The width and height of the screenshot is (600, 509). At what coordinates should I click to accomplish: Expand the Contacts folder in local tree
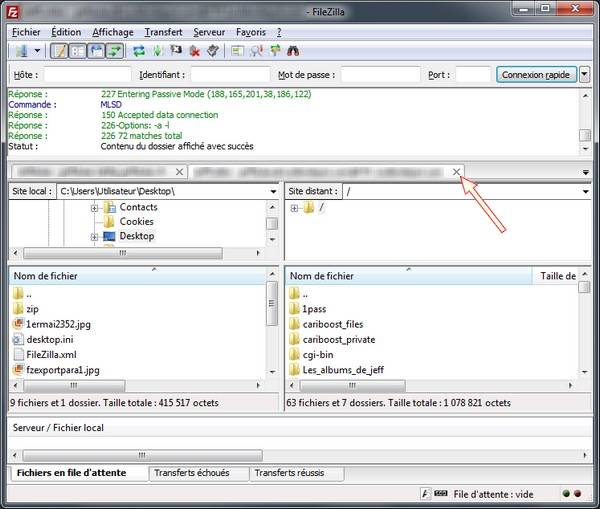[x=94, y=208]
